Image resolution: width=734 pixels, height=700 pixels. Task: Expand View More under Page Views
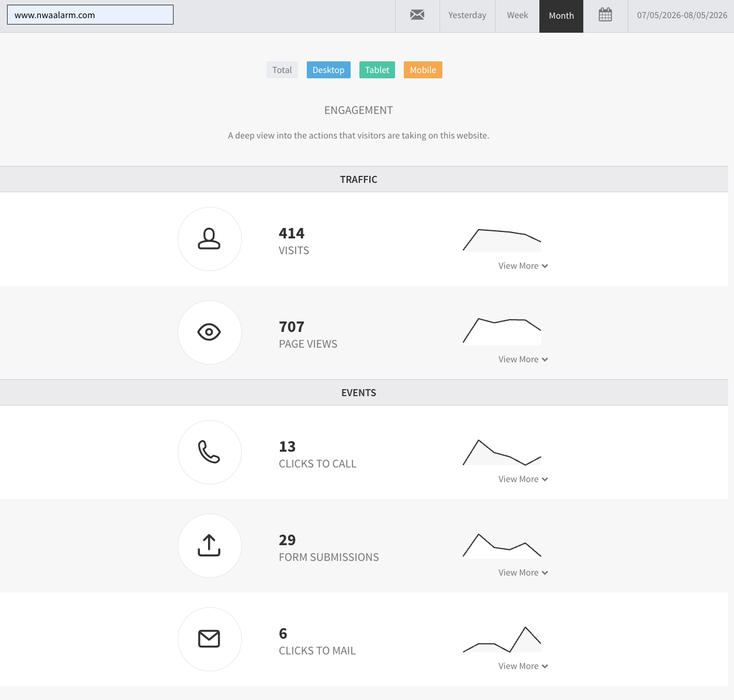(523, 359)
